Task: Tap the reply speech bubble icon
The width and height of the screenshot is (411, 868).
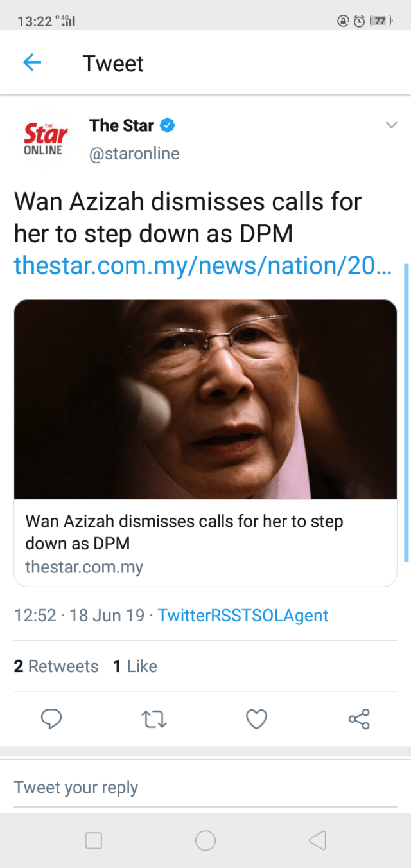Action: coord(51,718)
